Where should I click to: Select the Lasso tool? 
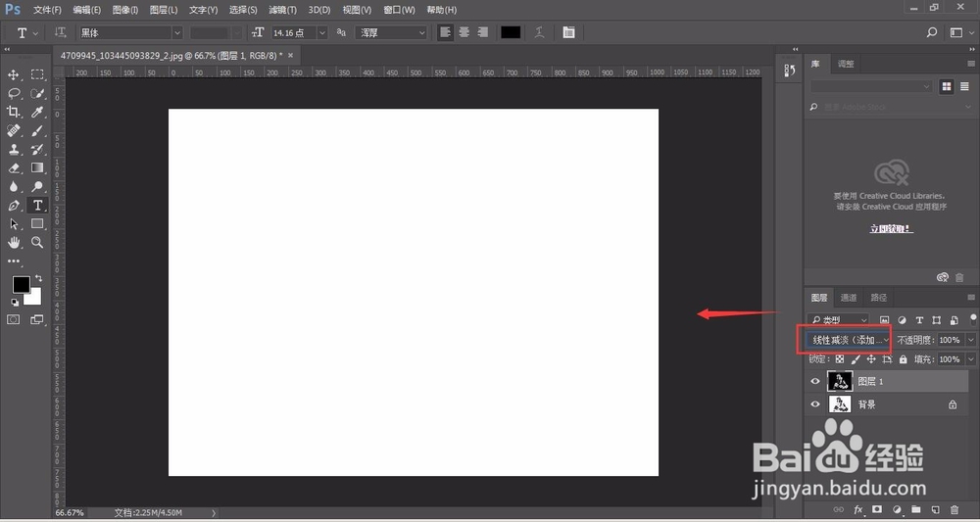pos(13,94)
